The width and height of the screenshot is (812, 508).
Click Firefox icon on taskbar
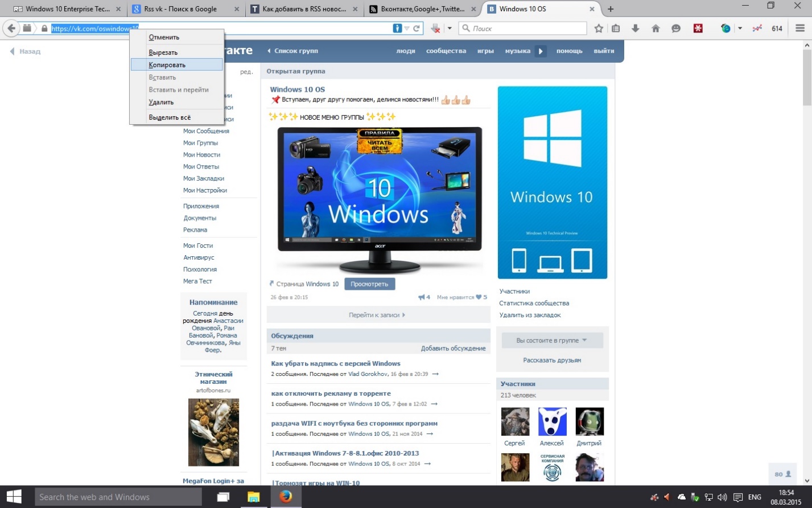[x=286, y=497]
